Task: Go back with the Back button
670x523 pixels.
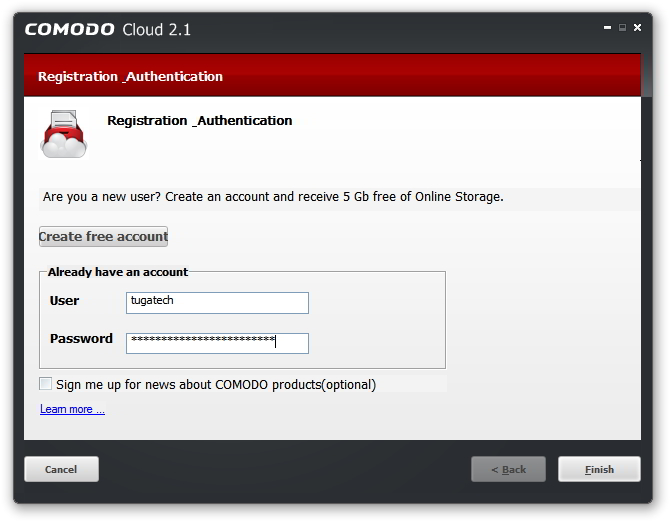Action: 508,469
